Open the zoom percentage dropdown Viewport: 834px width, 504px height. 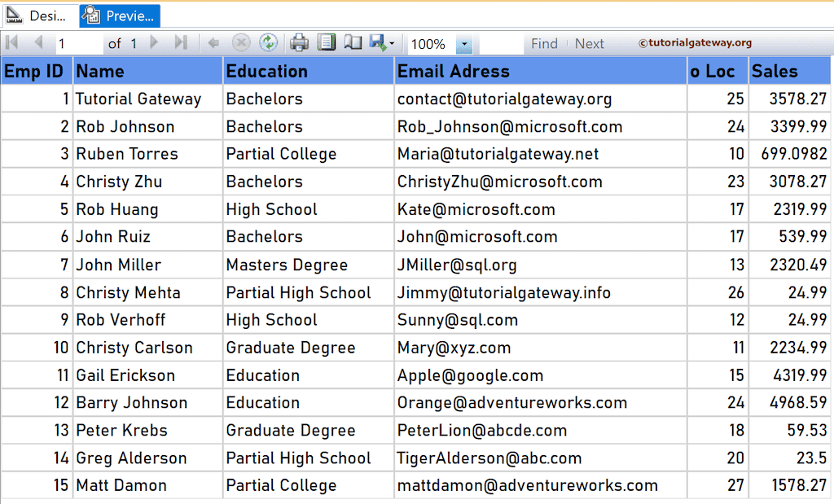tap(465, 43)
